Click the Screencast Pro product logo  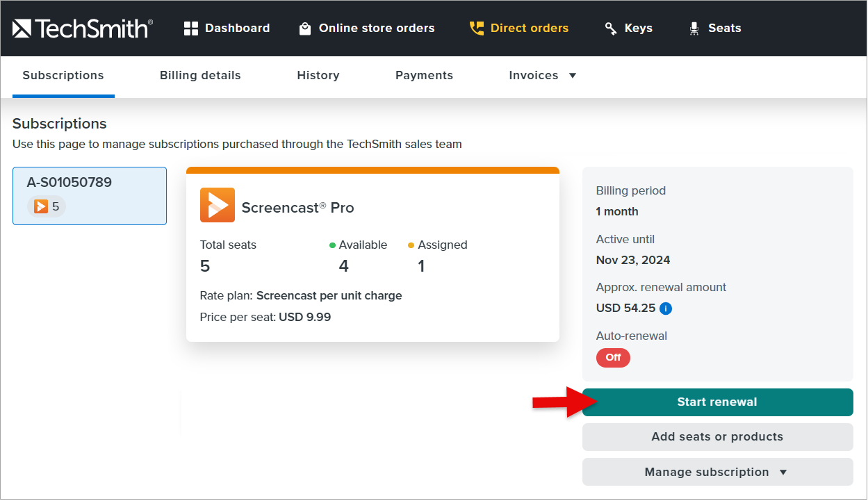217,205
